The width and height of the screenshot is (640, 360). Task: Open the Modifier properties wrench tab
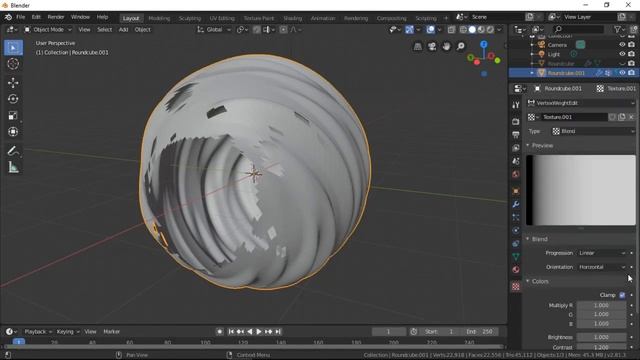[x=516, y=204]
